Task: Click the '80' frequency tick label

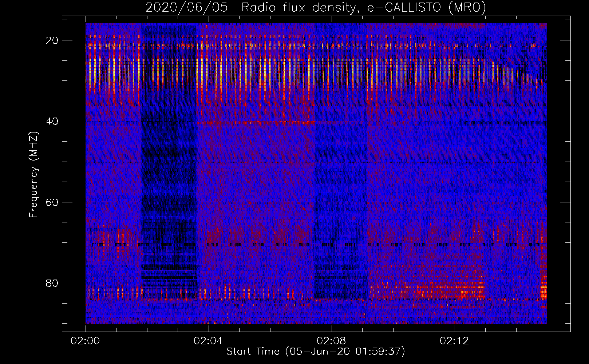Action: coord(52,283)
